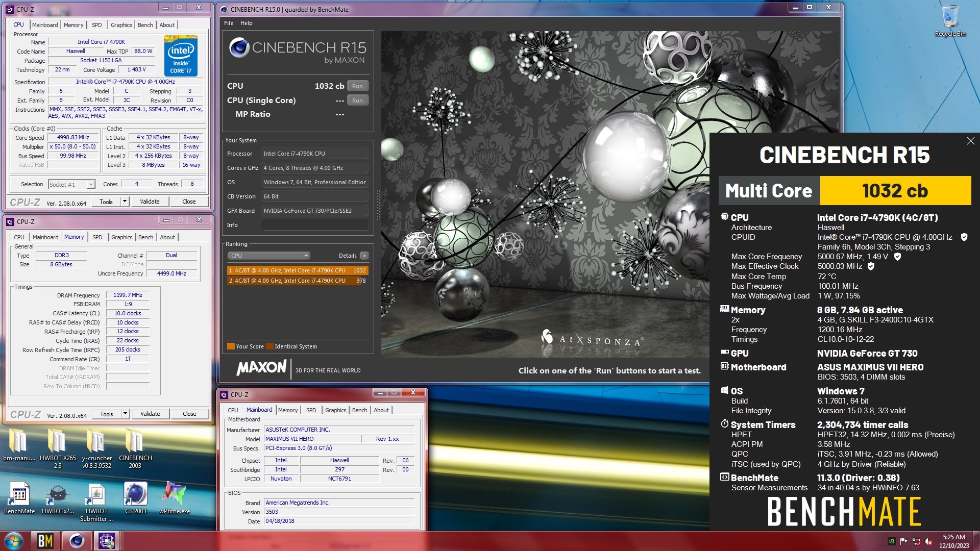Switch to Cinebench in the taskbar
This screenshot has width=980, height=551.
pos(77,541)
